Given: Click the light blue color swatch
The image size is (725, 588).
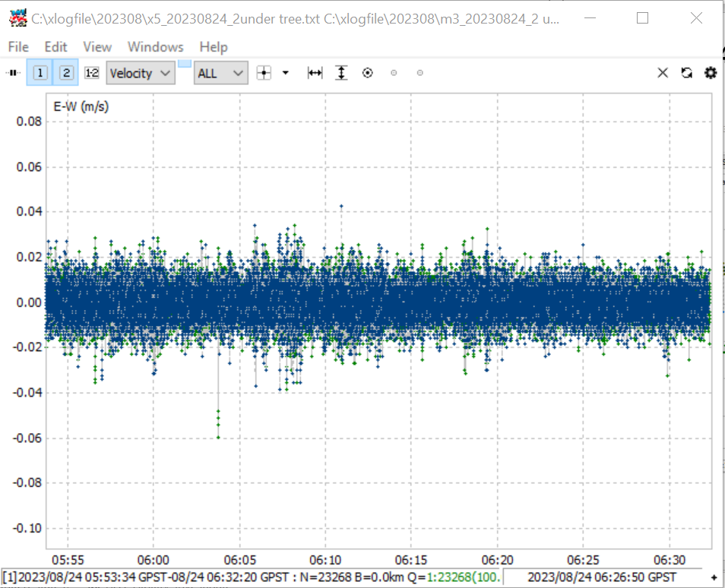Looking at the screenshot, I should pyautogui.click(x=185, y=64).
